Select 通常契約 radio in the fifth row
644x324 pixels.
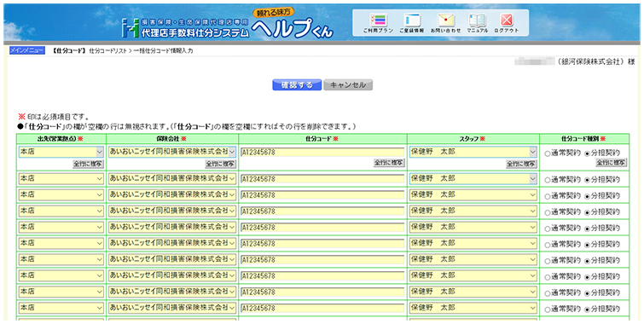548,229
